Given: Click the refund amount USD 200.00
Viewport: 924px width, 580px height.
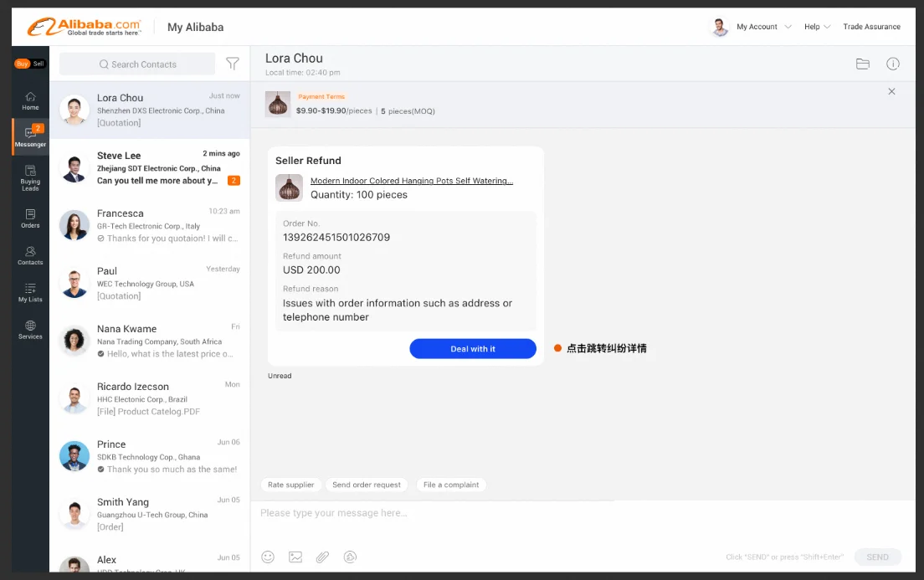Looking at the screenshot, I should [311, 270].
